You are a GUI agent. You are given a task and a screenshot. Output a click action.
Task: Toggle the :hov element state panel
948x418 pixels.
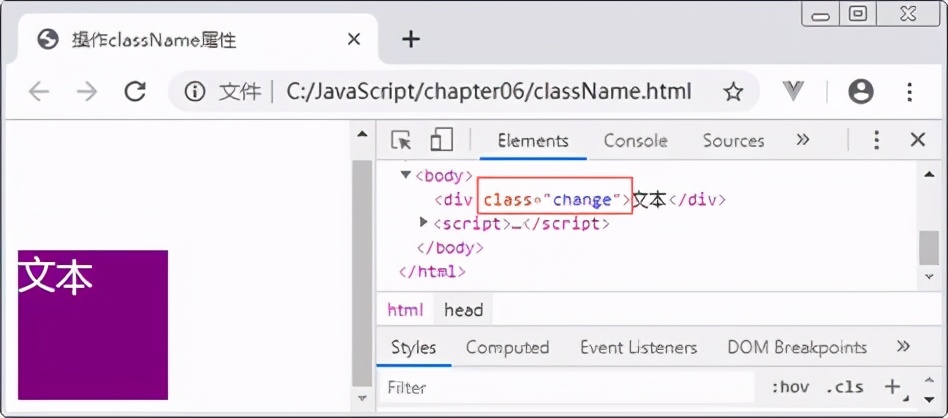click(x=789, y=387)
